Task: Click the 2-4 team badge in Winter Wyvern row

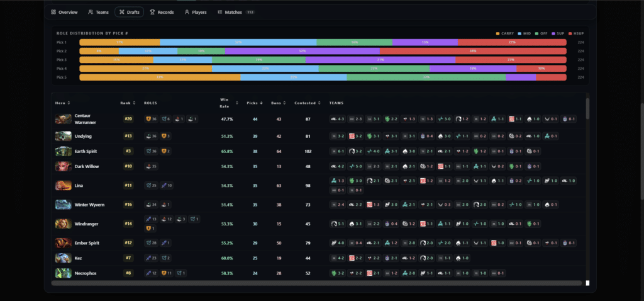Action: click(337, 205)
